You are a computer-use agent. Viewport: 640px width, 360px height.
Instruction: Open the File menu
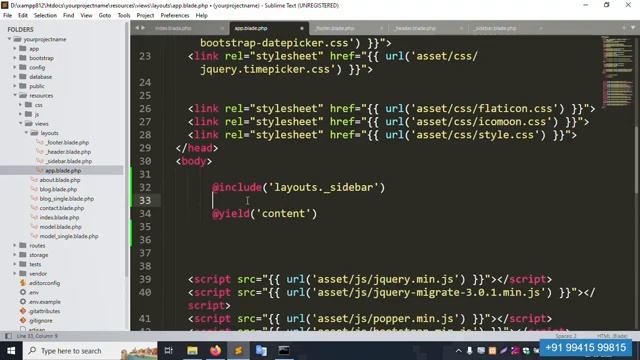(x=7, y=16)
